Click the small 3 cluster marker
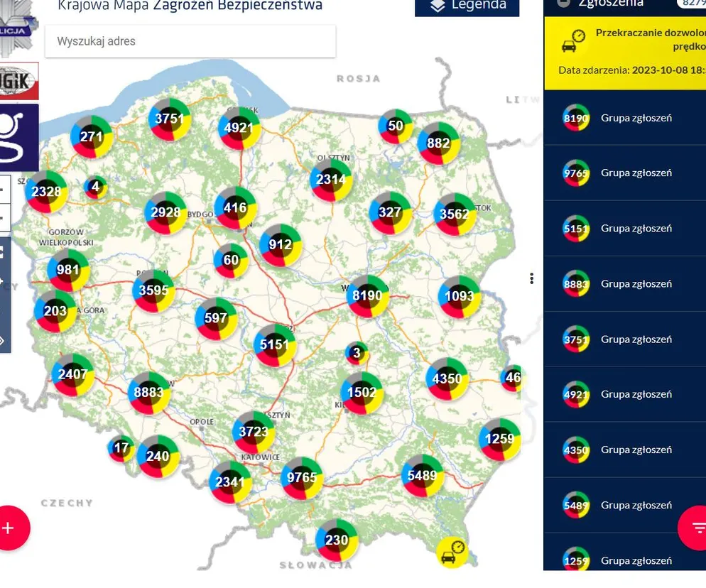 [357, 352]
